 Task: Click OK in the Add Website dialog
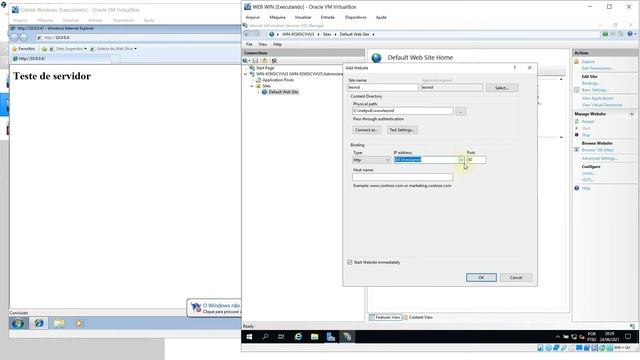(x=481, y=278)
